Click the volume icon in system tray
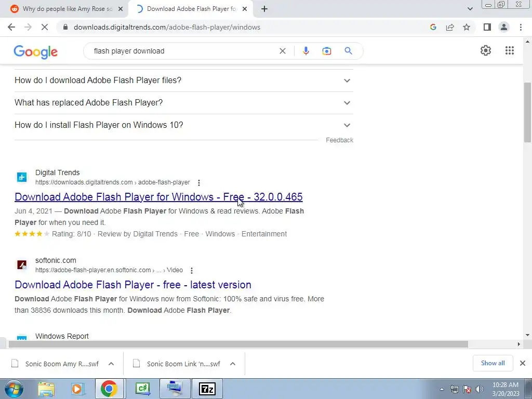Screen dimensions: 532x399 [479, 389]
